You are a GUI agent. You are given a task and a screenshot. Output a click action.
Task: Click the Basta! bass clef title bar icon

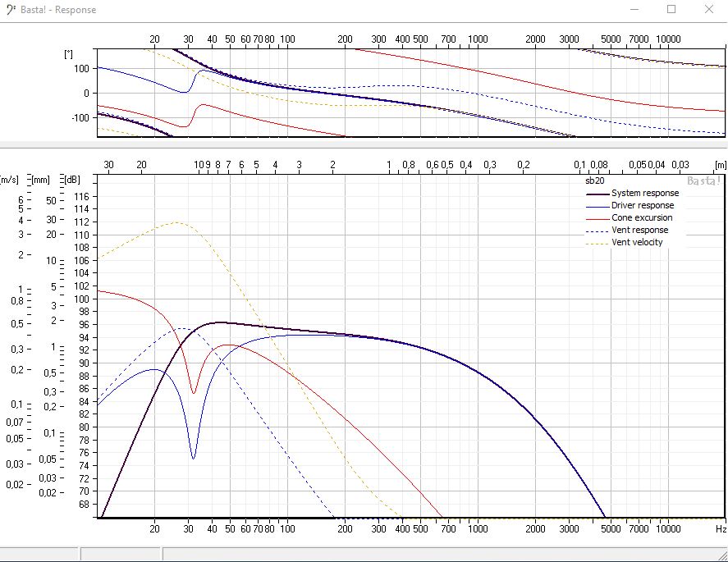point(10,10)
